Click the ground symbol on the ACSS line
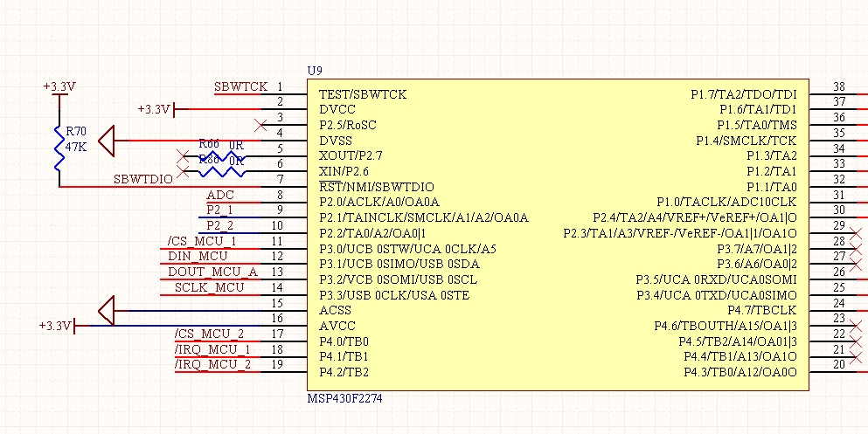The height and width of the screenshot is (434, 868). [107, 310]
